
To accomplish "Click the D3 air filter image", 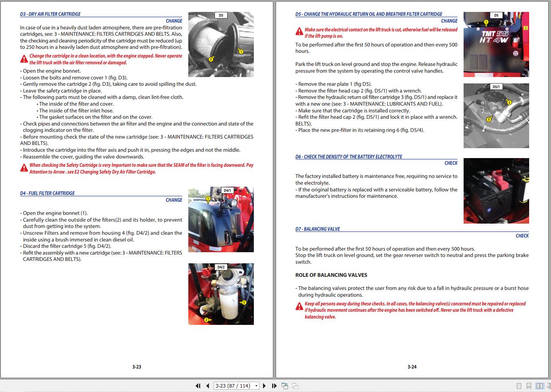I will 221,44.
